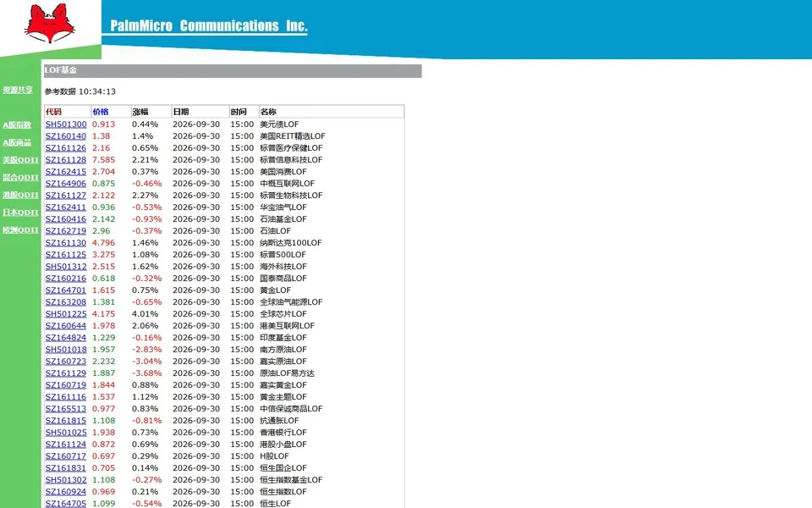Open the 欧洲QDII sidebar link
Image resolution: width=812 pixels, height=508 pixels.
(20, 230)
